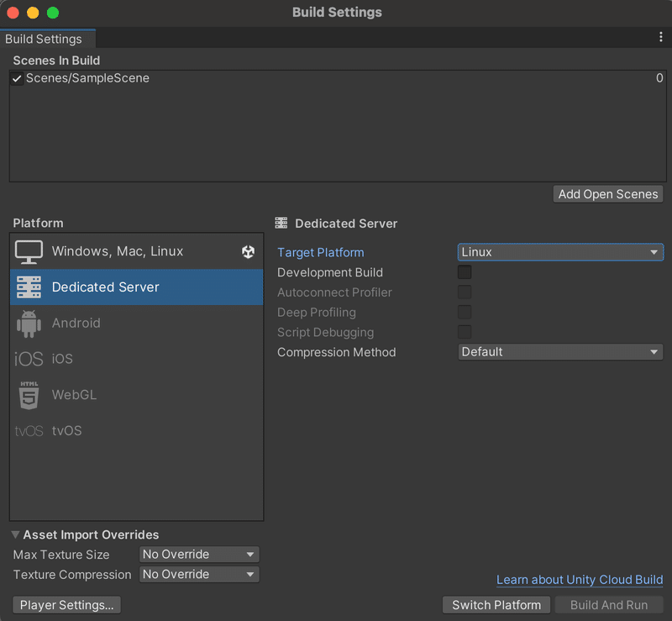Open the Target Platform dropdown showing Linux
The height and width of the screenshot is (621, 672).
coord(560,252)
